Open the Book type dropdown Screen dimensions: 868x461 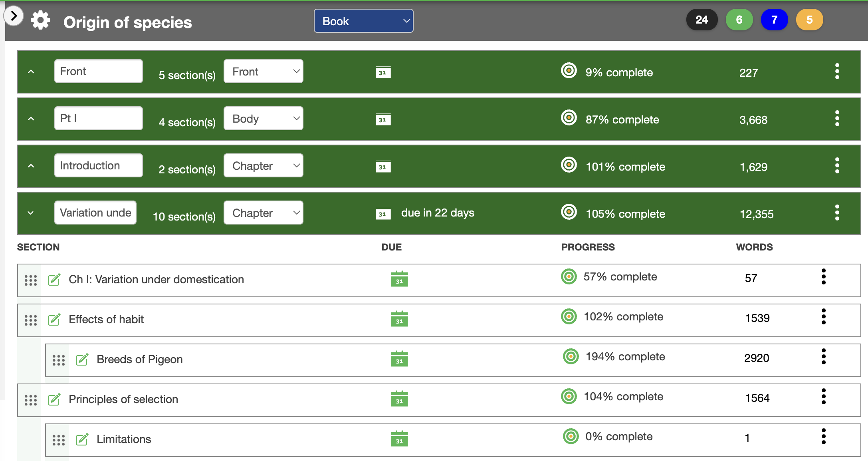(363, 21)
